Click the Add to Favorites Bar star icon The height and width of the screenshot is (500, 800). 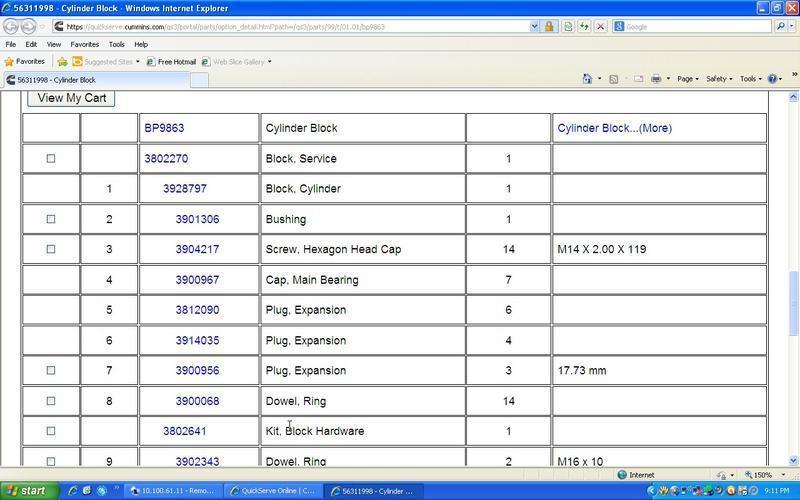click(x=62, y=62)
